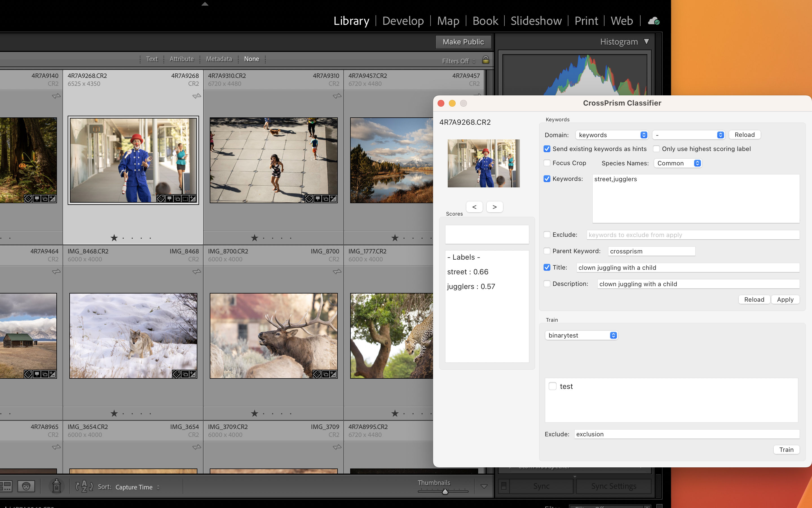Toggle Send existing keywords as hints
This screenshot has height=508, width=812.
(x=547, y=149)
